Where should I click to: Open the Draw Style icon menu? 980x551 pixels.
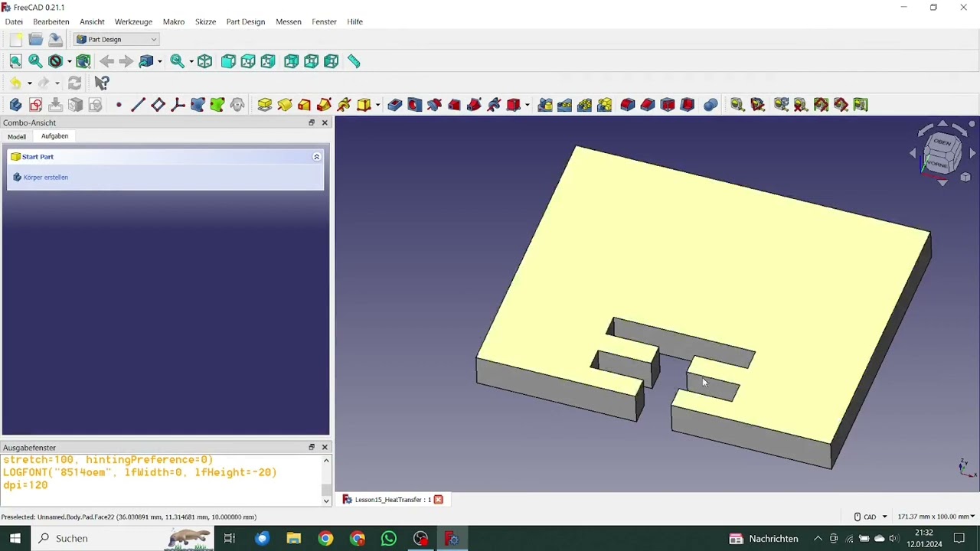coord(56,61)
